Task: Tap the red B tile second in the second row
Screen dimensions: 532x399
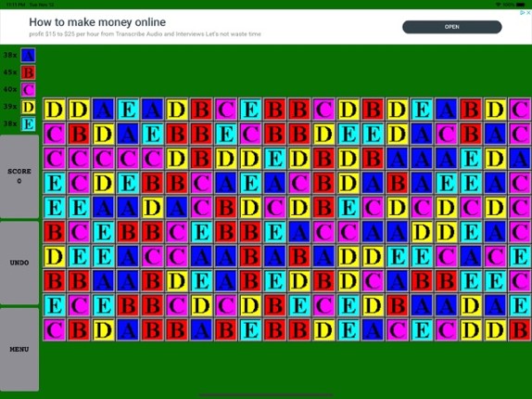Action: coord(79,134)
